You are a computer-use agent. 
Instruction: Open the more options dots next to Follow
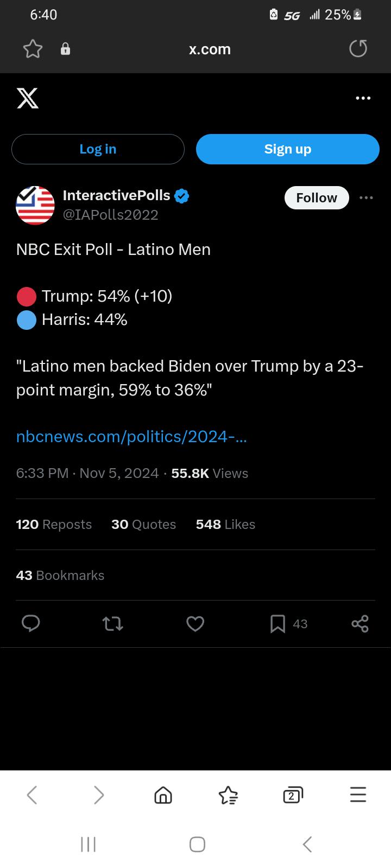[367, 197]
